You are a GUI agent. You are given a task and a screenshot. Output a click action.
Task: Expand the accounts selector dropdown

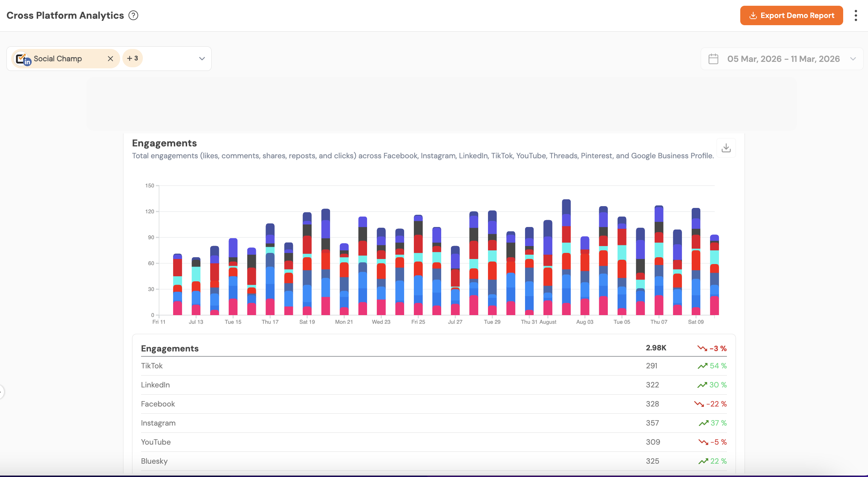tap(202, 59)
